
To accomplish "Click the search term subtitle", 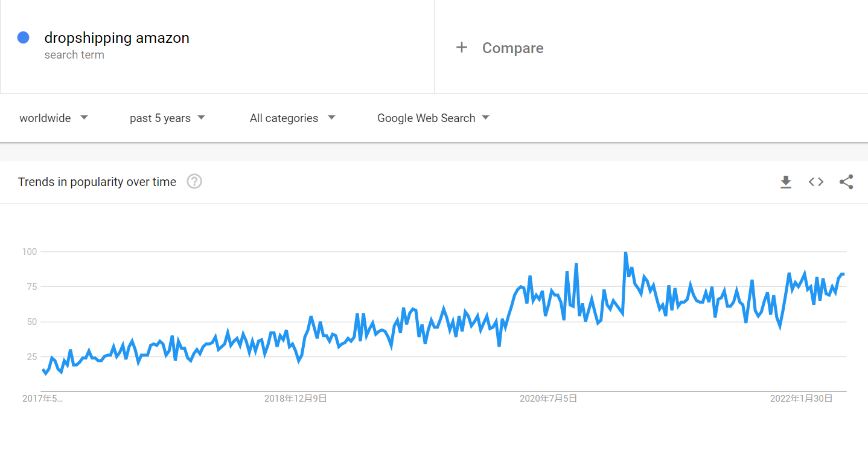I will 74,55.
